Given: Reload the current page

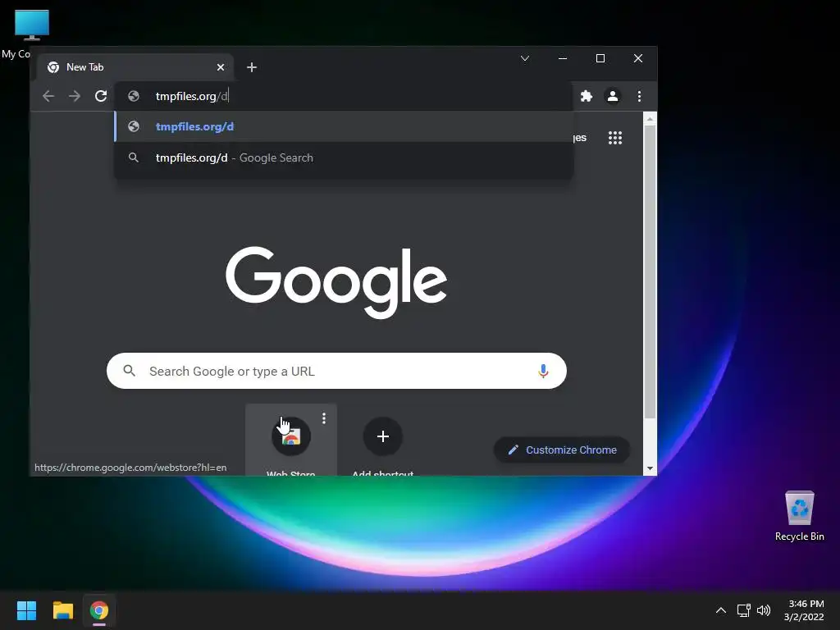Looking at the screenshot, I should point(101,96).
